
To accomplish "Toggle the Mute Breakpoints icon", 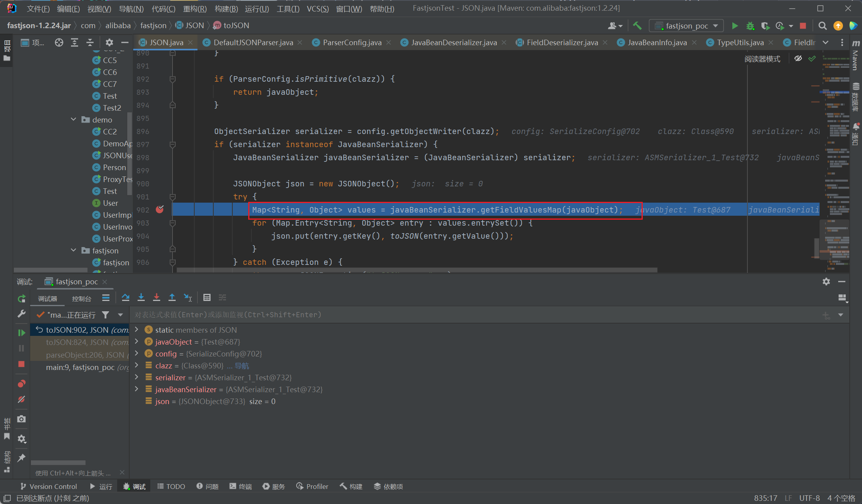I will click(x=21, y=399).
